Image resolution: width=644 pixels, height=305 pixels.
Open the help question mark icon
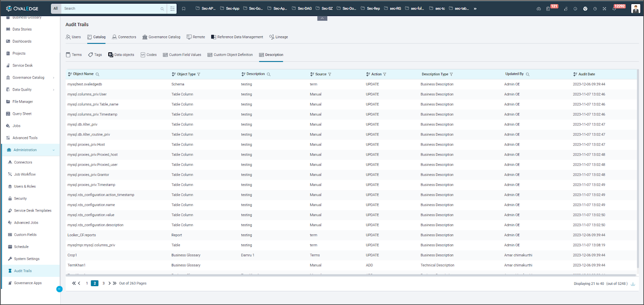(595, 8)
